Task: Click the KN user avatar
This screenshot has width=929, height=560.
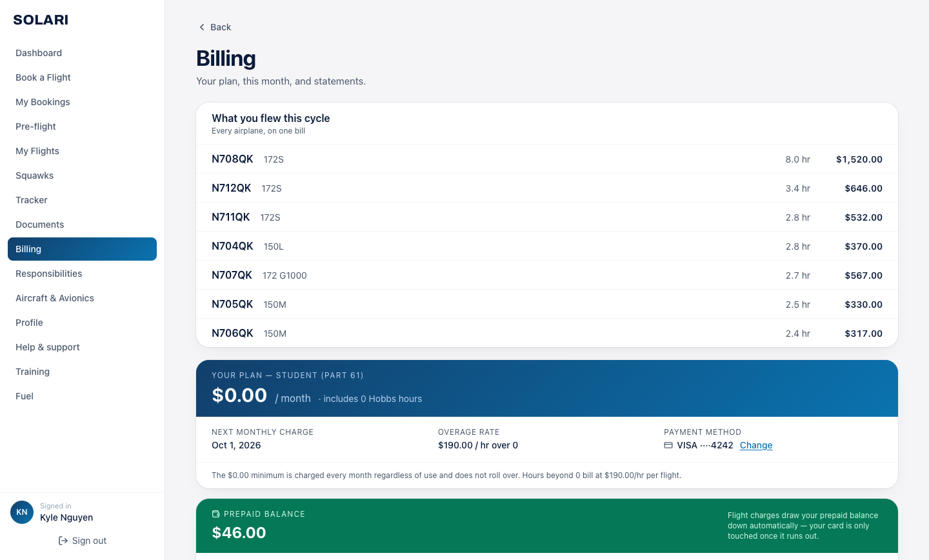Action: (x=22, y=512)
